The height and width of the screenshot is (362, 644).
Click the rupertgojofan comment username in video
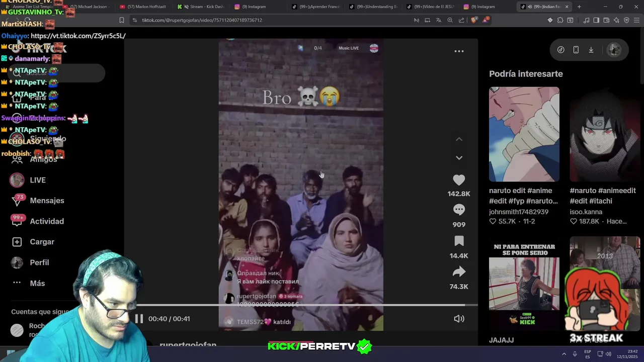click(x=257, y=296)
